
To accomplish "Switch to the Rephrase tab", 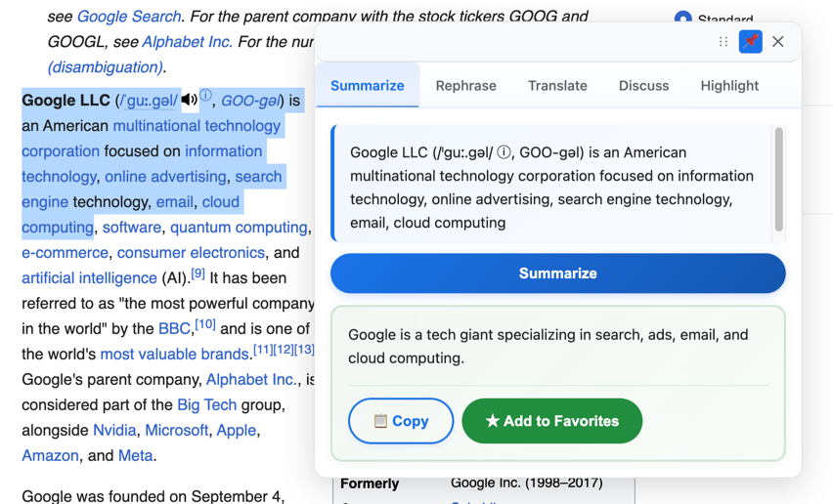I will pos(465,86).
